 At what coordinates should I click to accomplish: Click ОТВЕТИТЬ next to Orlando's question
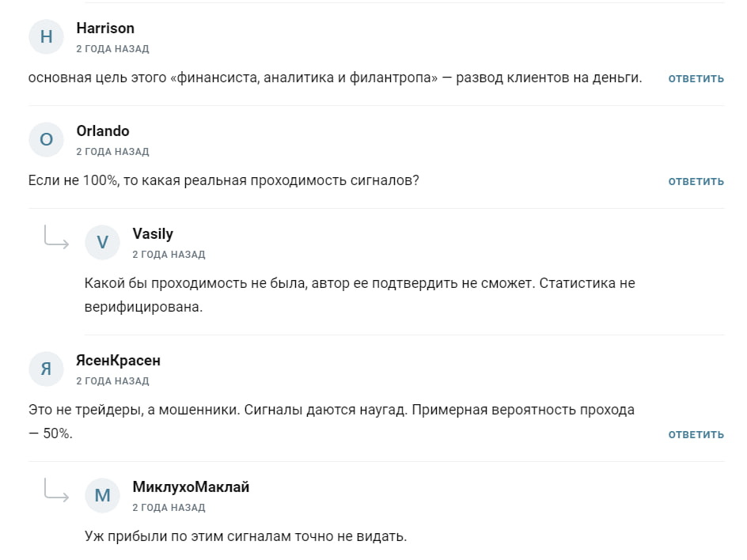(696, 181)
